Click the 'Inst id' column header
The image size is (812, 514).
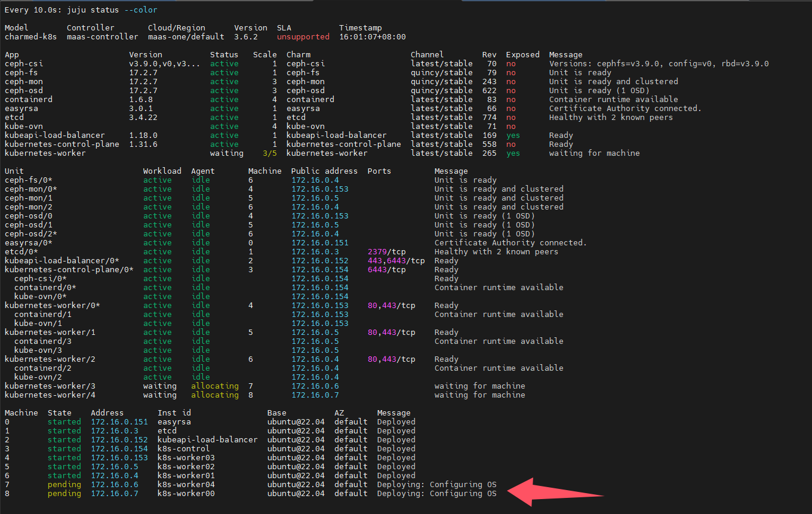click(174, 413)
